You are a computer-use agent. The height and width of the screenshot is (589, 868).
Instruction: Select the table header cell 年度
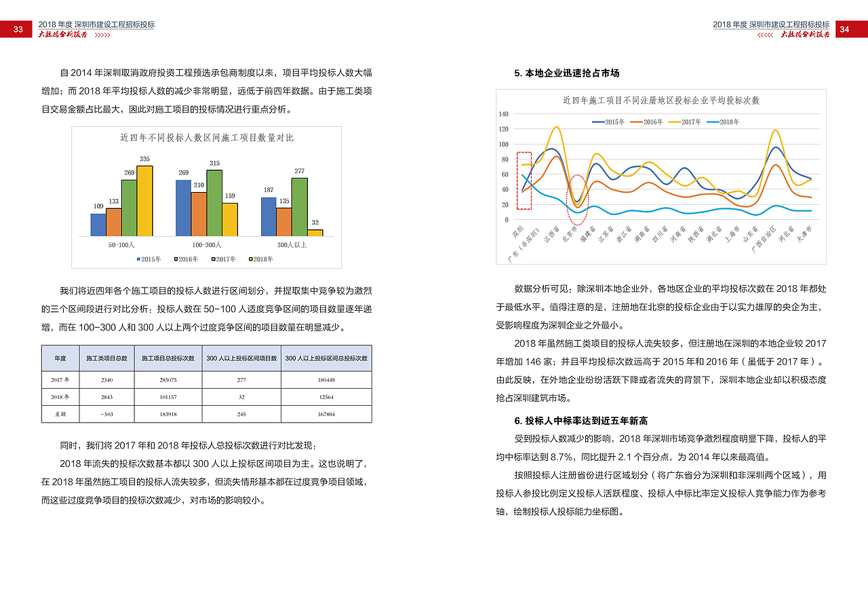(60, 358)
